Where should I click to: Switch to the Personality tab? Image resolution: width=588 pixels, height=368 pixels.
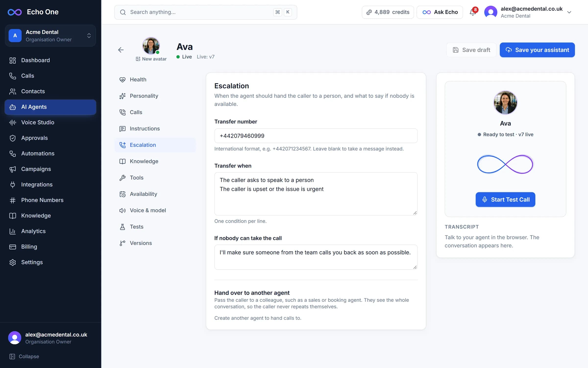click(x=155, y=96)
